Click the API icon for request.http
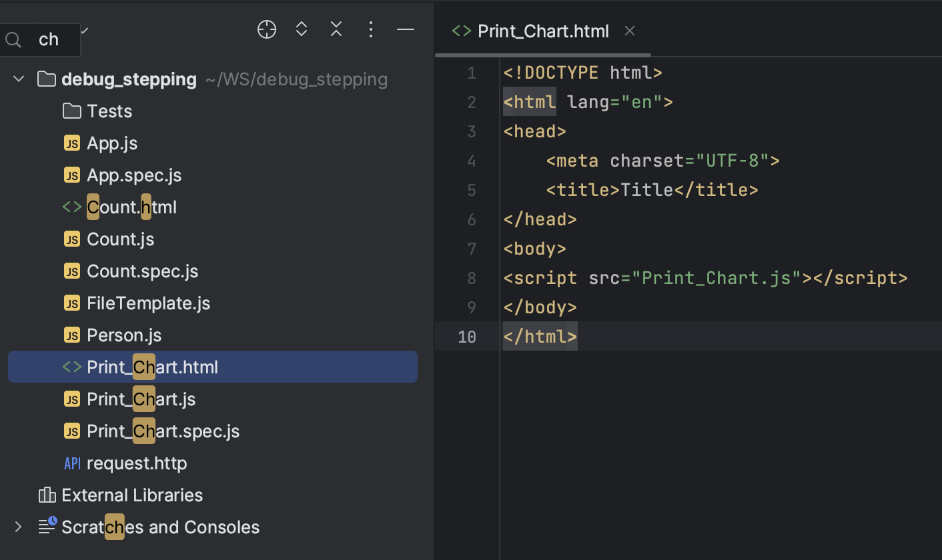Viewport: 942px width, 560px height. point(72,463)
